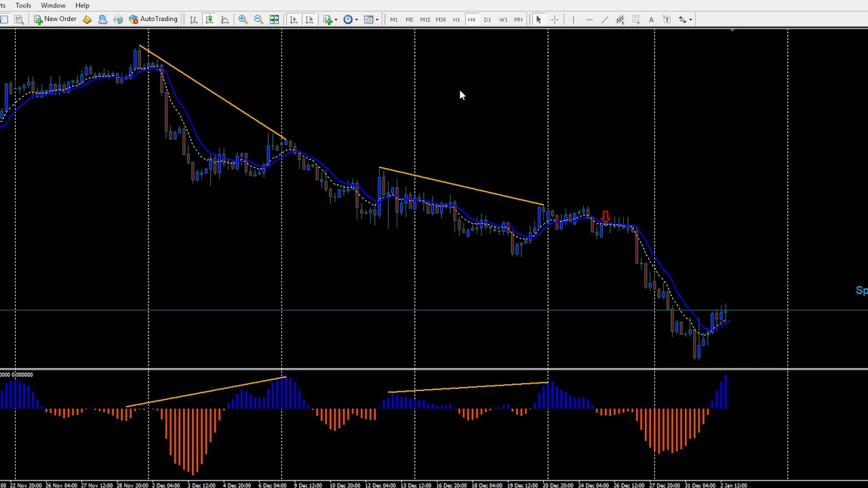Click the Templates icon

coord(368,19)
